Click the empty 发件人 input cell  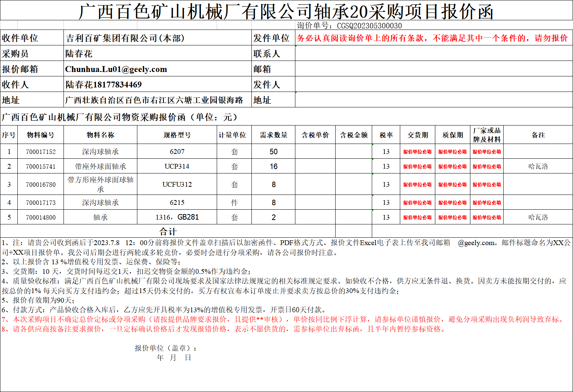434,85
